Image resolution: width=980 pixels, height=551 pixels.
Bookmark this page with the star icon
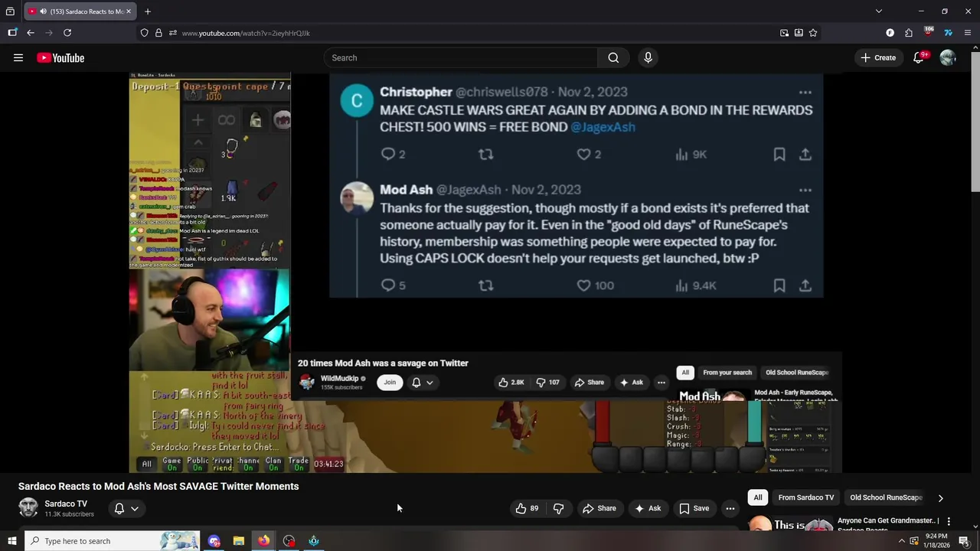tap(813, 33)
